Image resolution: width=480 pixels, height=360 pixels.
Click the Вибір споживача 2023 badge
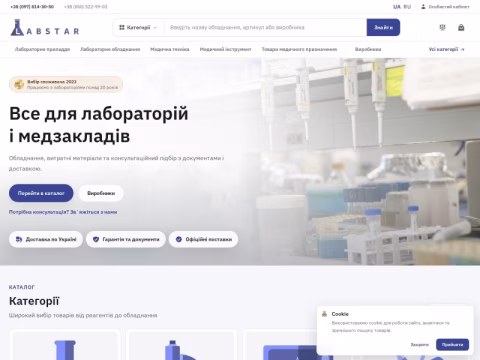66,84
